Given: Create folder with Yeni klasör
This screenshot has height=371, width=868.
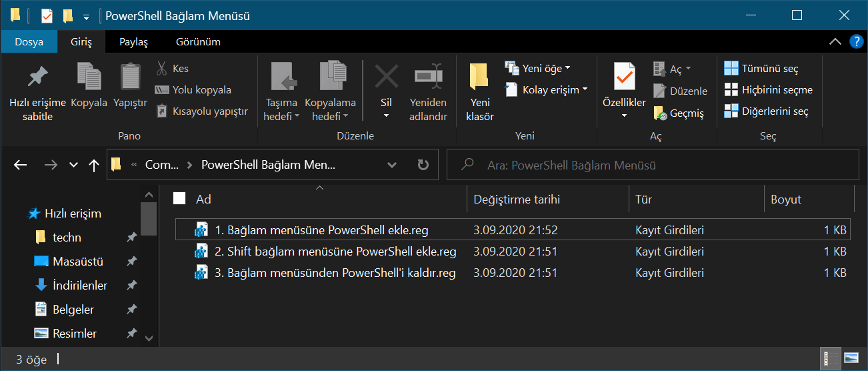Looking at the screenshot, I should 480,92.
